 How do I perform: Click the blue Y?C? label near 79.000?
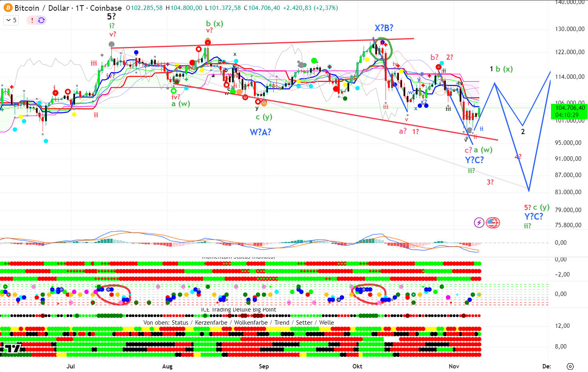pyautogui.click(x=533, y=216)
